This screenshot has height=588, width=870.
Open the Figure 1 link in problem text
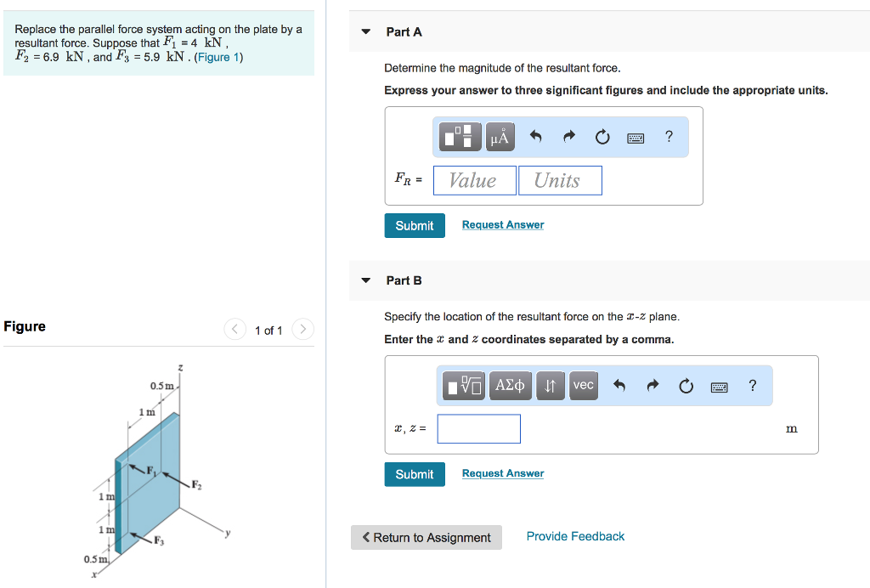pyautogui.click(x=218, y=57)
